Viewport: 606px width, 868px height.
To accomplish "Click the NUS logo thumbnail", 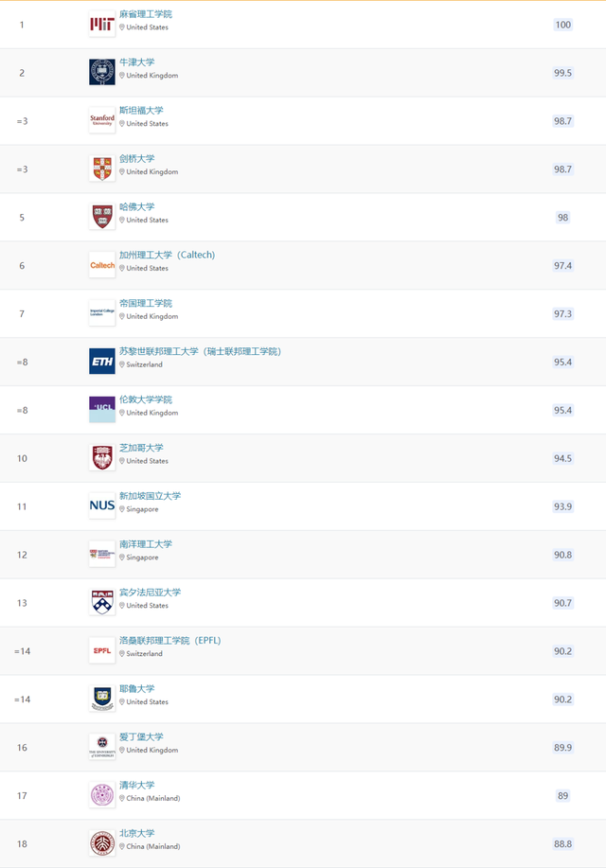I will (x=102, y=506).
